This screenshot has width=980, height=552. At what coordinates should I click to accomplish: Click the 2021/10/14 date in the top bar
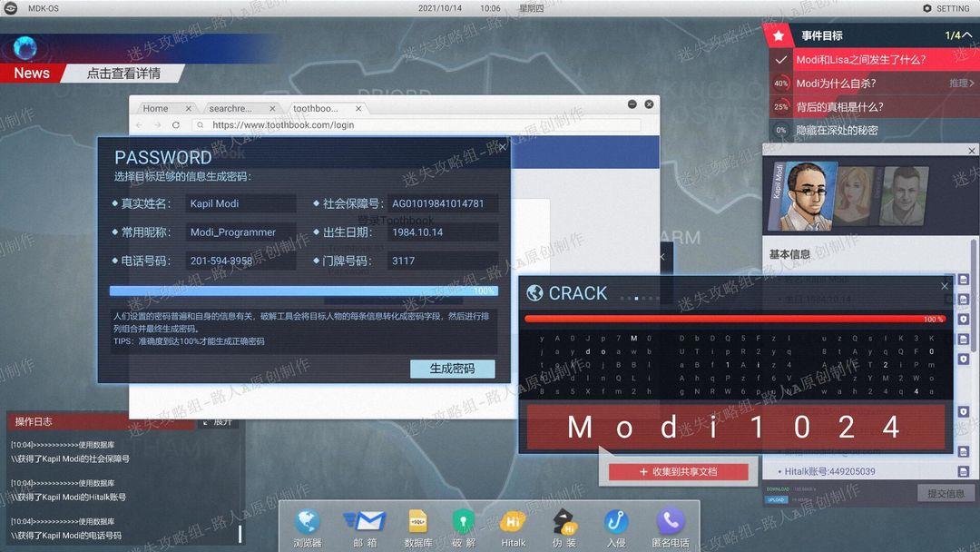pyautogui.click(x=440, y=8)
